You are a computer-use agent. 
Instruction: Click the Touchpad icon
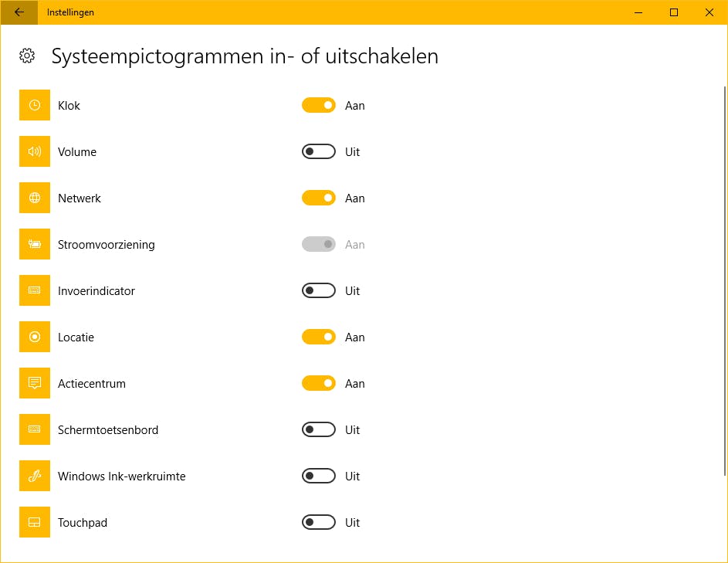click(35, 523)
